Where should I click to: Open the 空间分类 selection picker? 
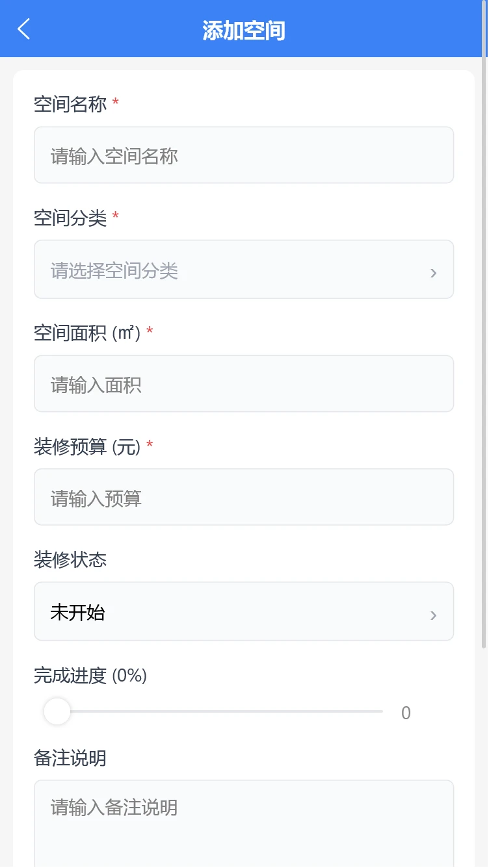[x=244, y=269]
